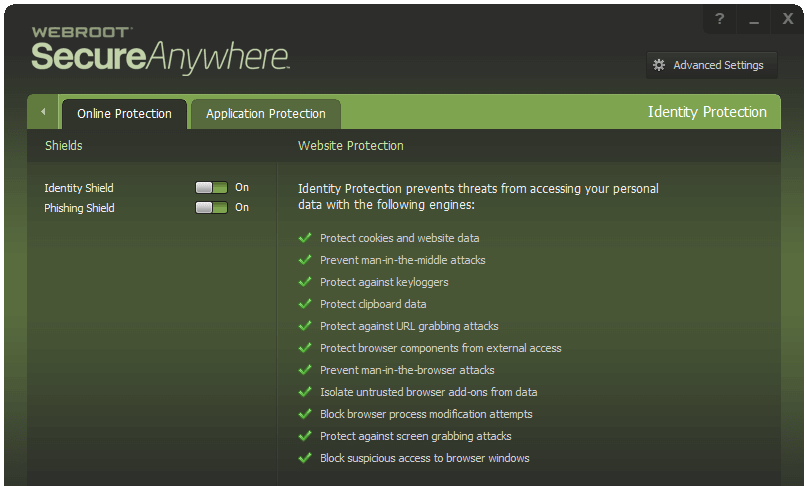Close the SecureAnywhere window
The image size is (807, 486).
787,19
